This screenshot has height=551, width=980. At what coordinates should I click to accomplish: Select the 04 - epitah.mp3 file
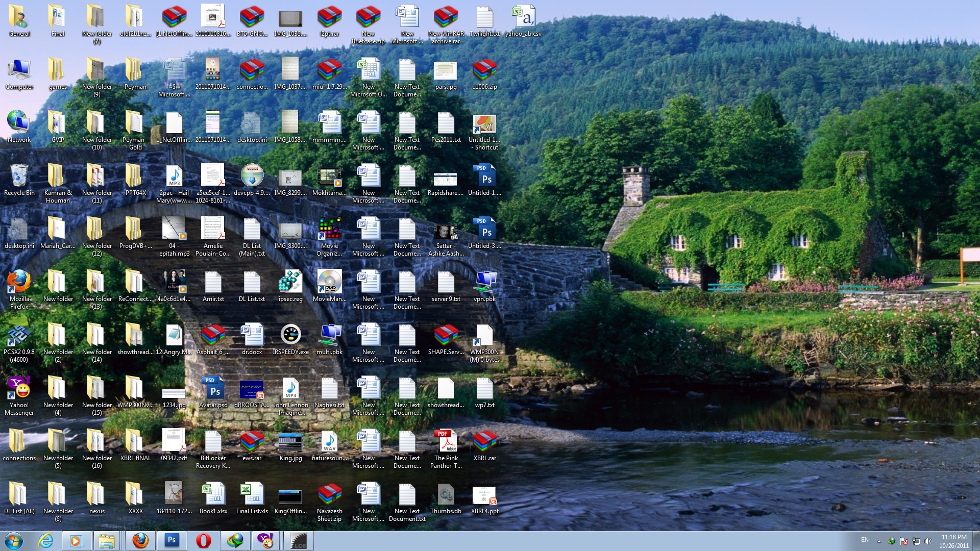(175, 236)
